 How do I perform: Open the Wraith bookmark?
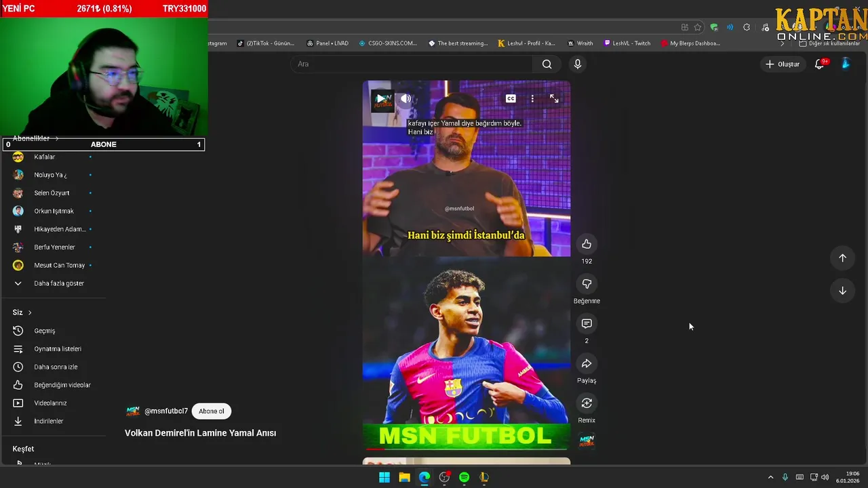580,43
